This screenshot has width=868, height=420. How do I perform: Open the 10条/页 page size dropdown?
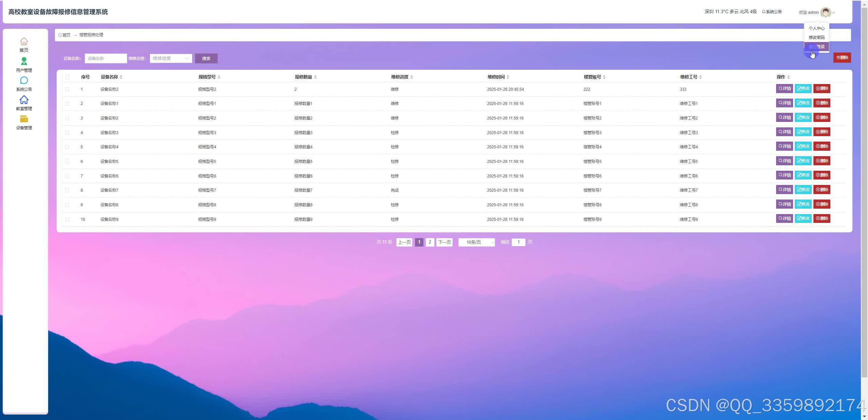(x=476, y=242)
